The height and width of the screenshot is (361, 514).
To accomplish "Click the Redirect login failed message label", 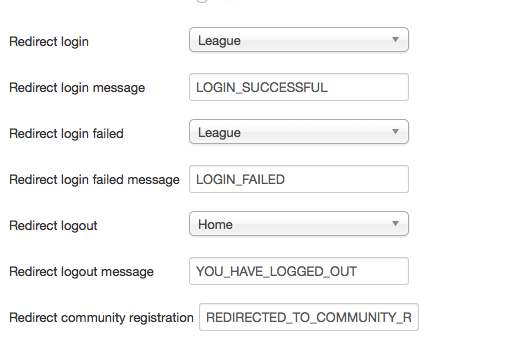I will pyautogui.click(x=94, y=180).
